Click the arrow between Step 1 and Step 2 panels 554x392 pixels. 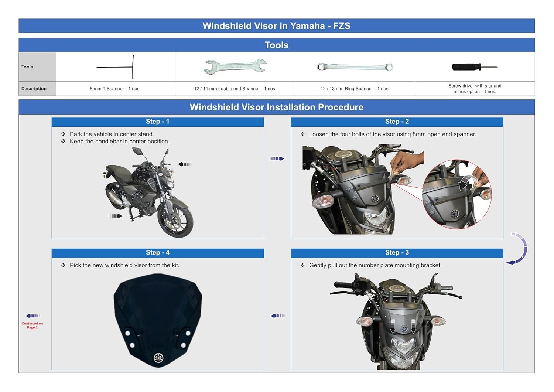point(277,158)
